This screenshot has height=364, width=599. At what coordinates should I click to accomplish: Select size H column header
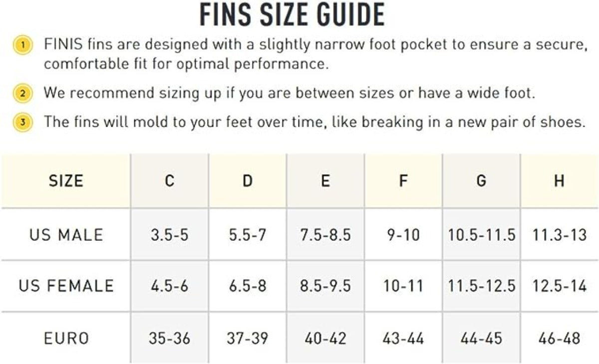coord(559,181)
